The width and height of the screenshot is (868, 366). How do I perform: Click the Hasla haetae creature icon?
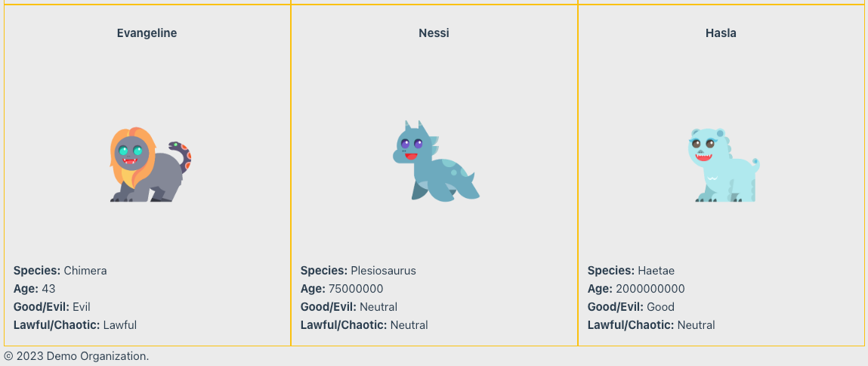pos(724,166)
